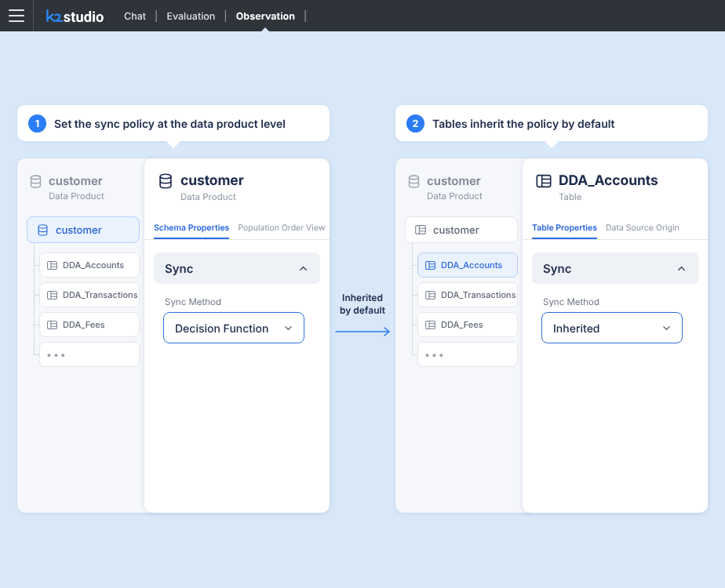Click gray database icon in right sidebar header

(414, 182)
